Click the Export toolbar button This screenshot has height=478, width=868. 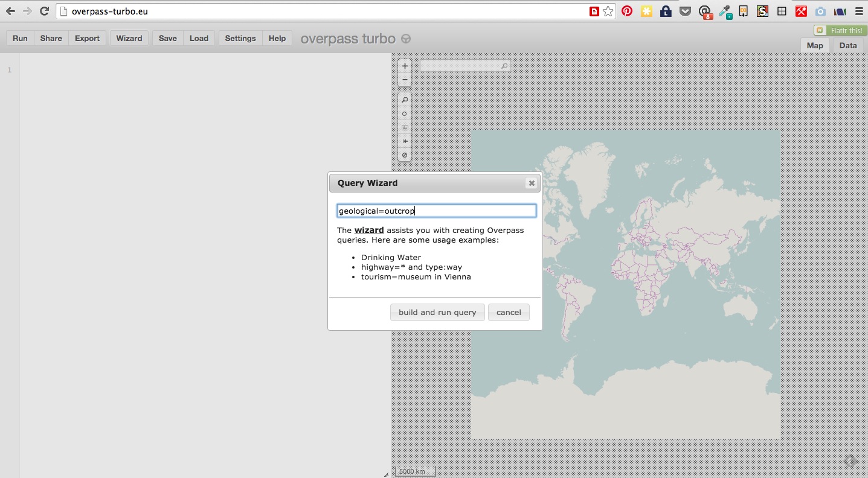pos(87,38)
